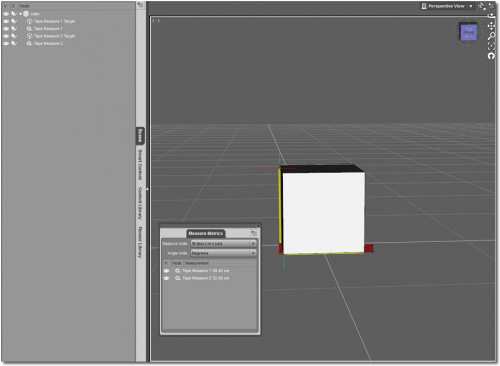Image resolution: width=500 pixels, height=366 pixels.
Task: Open the Distance Units dropdown
Action: pyautogui.click(x=223, y=244)
